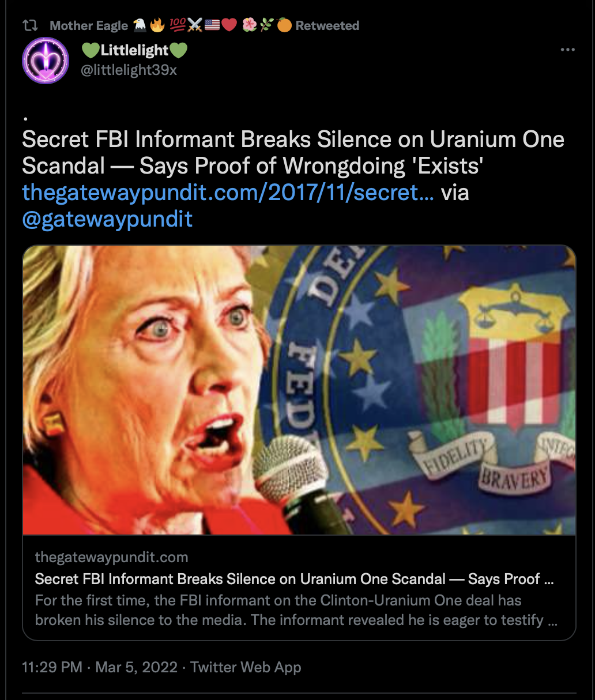Viewport: 595px width, 700px height.
Task: Click the green heart before Littlelight
Action: (x=91, y=51)
